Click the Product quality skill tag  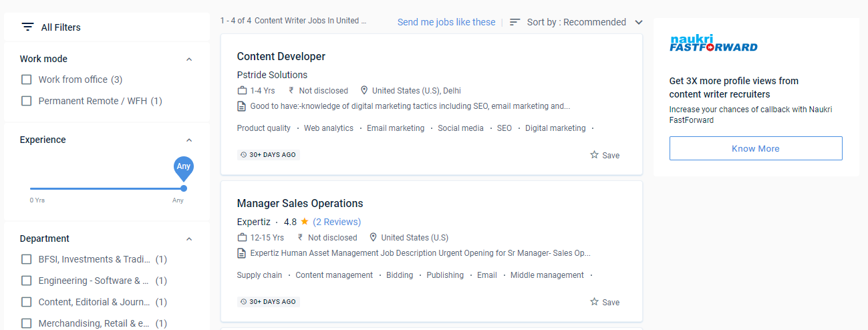tap(264, 128)
